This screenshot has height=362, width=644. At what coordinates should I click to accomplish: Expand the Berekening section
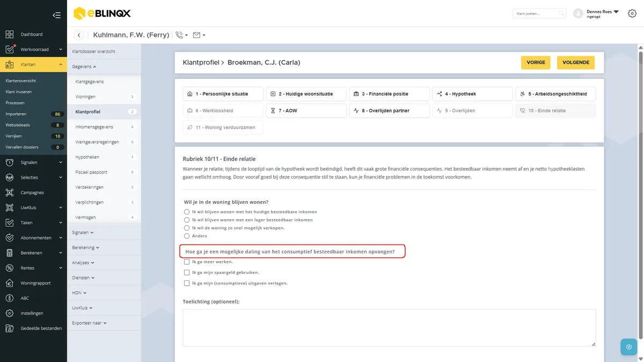(85, 248)
